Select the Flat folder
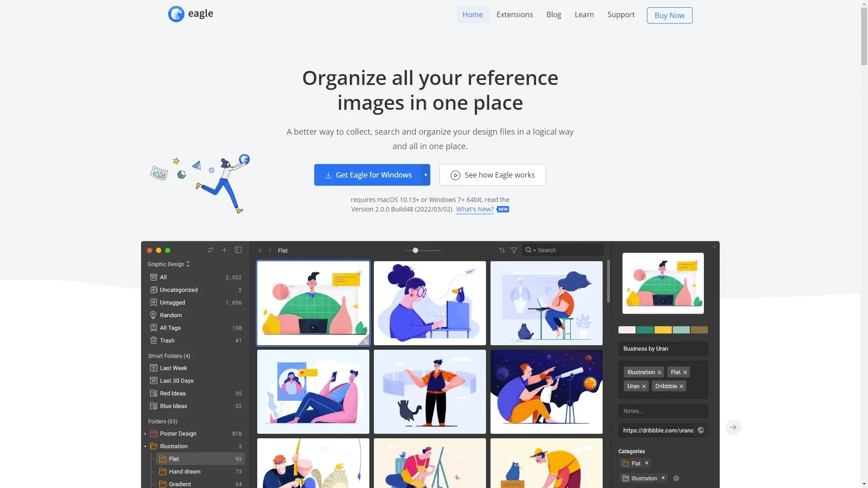868x488 pixels. [x=201, y=459]
